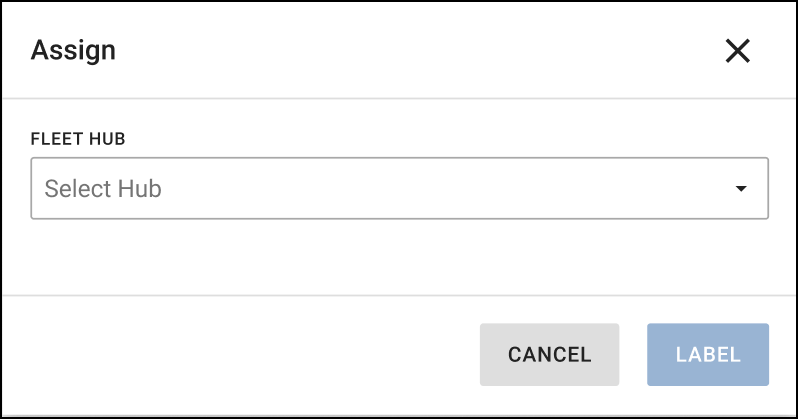Apply the label via the LABEL button
Screen dimensions: 798x419
(708, 354)
